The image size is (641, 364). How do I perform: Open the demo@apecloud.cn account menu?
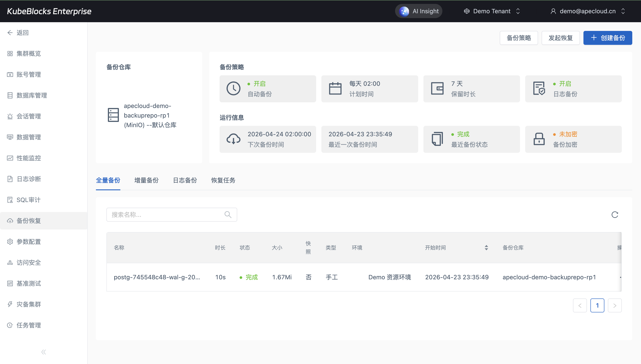[x=587, y=11]
